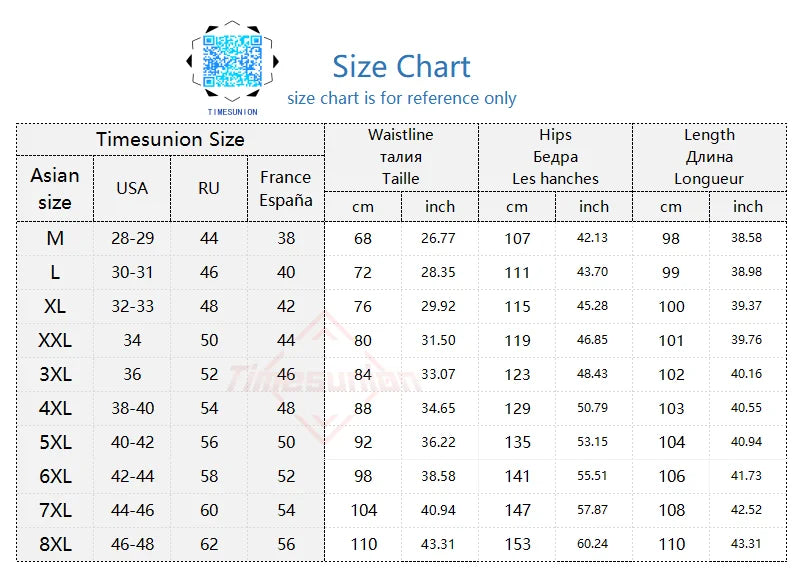Select the 5XL size row label
The width and height of the screenshot is (803, 581).
pyautogui.click(x=55, y=442)
